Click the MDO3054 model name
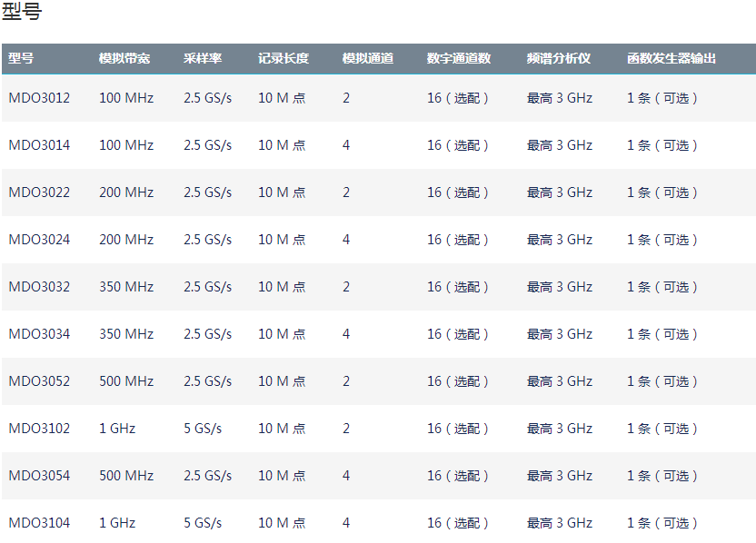 pos(39,476)
